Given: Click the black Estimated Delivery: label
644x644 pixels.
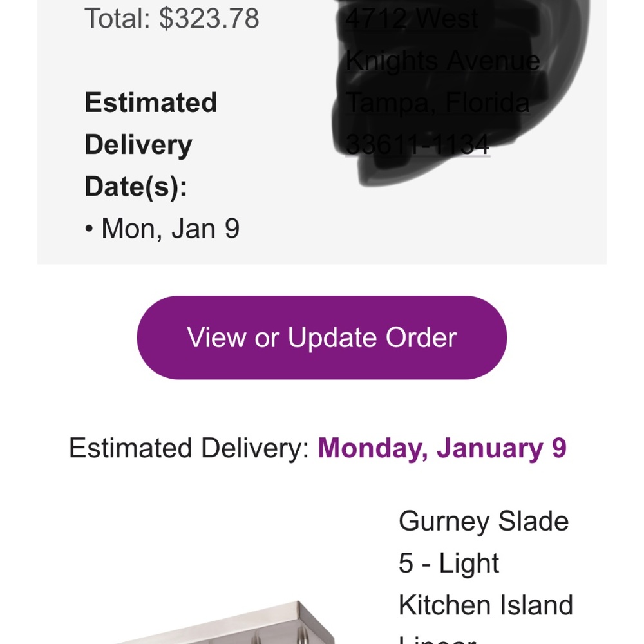Looking at the screenshot, I should [189, 448].
